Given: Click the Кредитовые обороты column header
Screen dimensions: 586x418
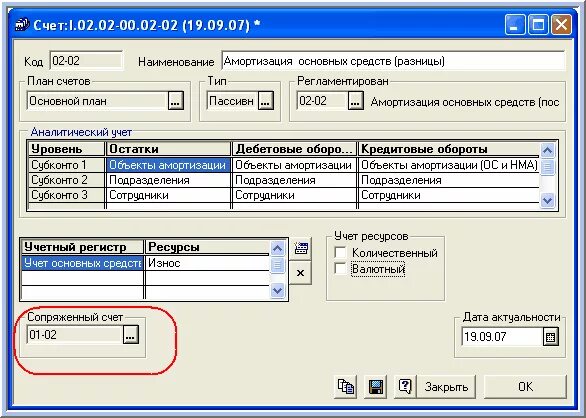Looking at the screenshot, I should click(449, 149).
